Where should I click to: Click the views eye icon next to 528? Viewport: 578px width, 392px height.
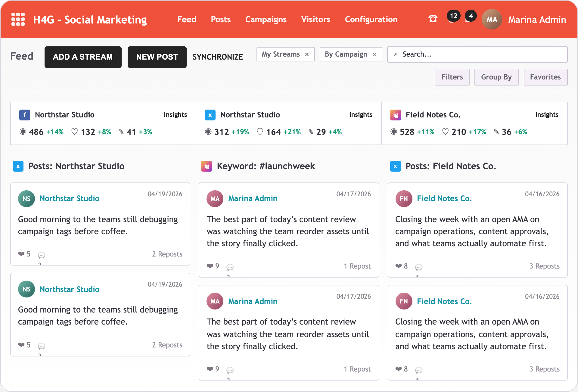393,132
